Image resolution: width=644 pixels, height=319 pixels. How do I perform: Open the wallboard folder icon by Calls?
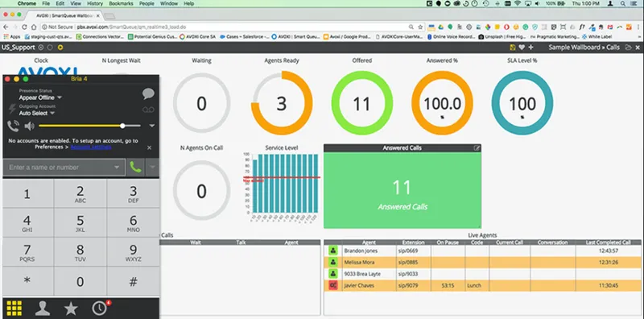628,48
